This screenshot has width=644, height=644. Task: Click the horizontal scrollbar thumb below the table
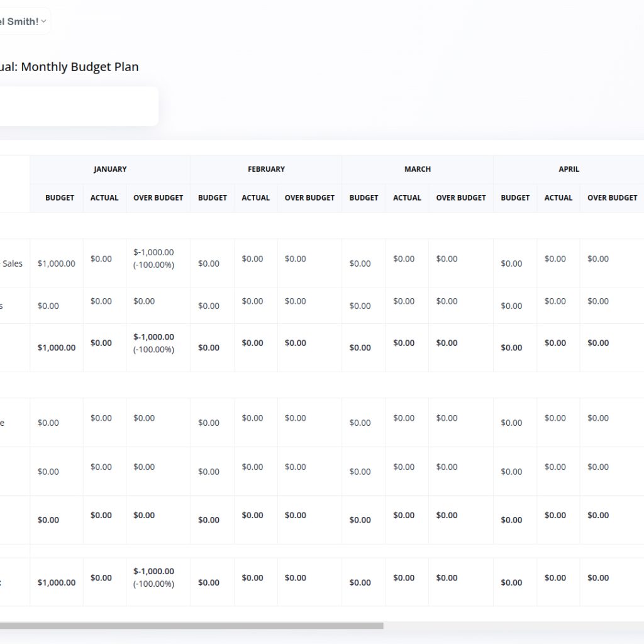coord(189,626)
